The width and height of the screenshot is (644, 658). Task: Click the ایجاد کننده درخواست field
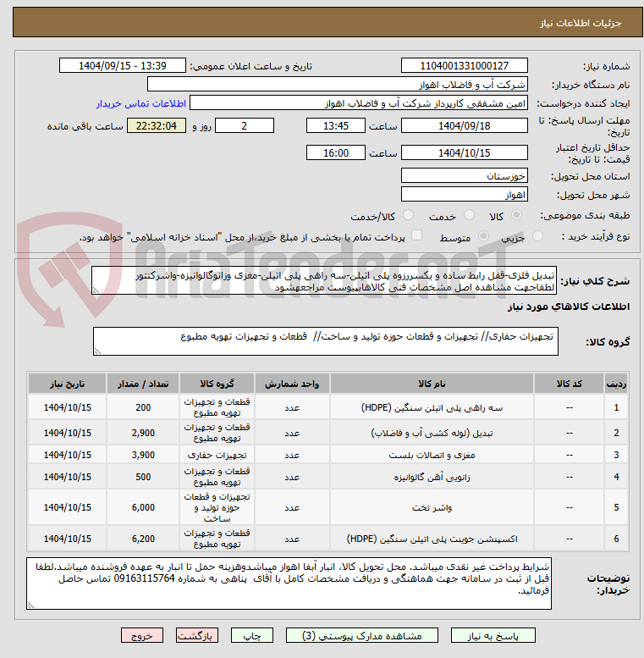point(359,103)
